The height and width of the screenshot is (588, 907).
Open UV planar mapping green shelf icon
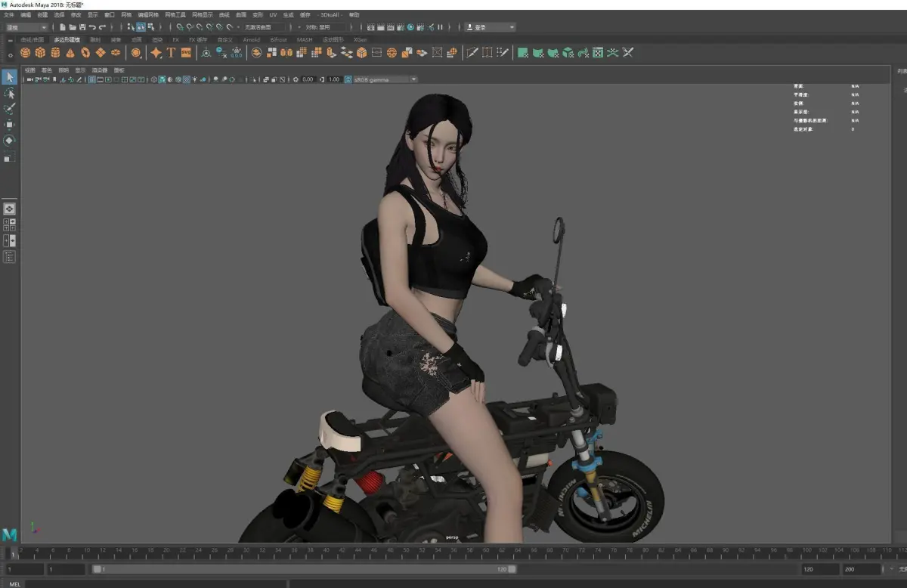click(522, 53)
